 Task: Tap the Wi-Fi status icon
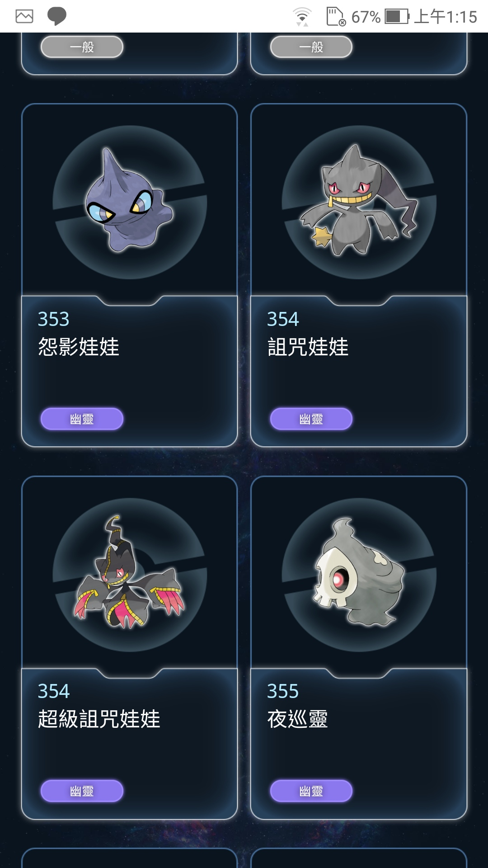click(302, 17)
